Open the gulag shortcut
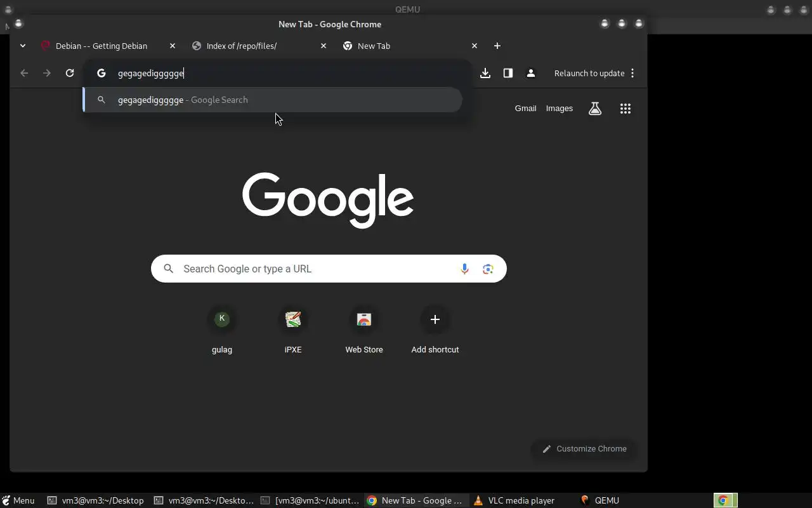 click(222, 330)
